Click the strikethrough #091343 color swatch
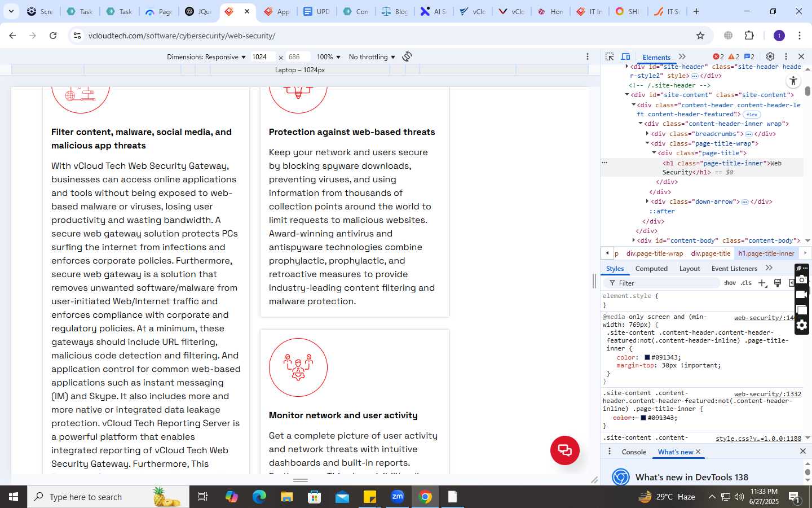This screenshot has height=508, width=812. coord(643,418)
